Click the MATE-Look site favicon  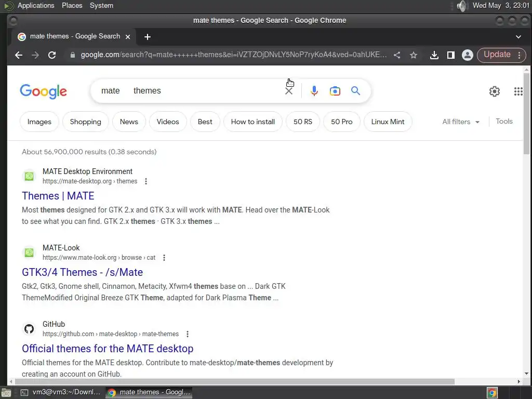[29, 252]
